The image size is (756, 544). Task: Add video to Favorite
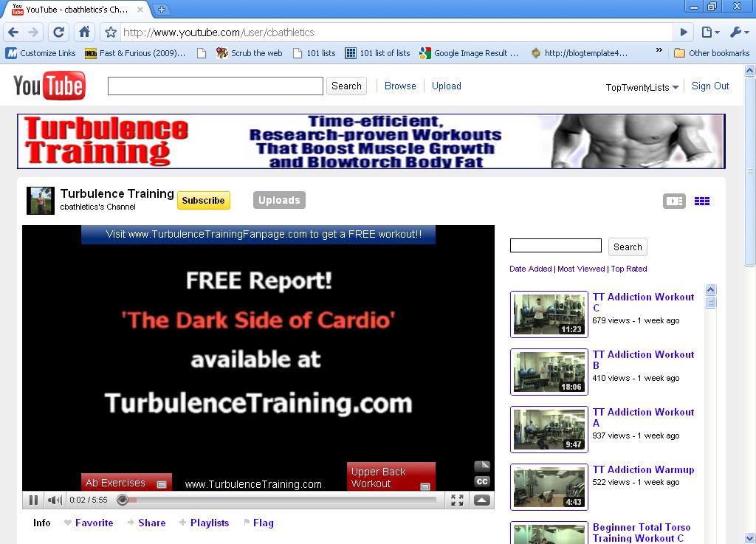tap(89, 523)
